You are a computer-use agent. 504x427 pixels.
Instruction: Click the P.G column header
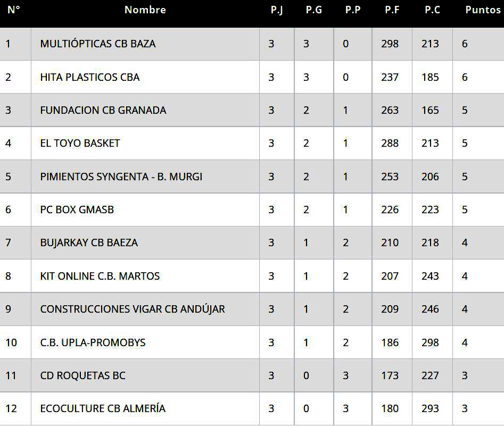click(313, 10)
